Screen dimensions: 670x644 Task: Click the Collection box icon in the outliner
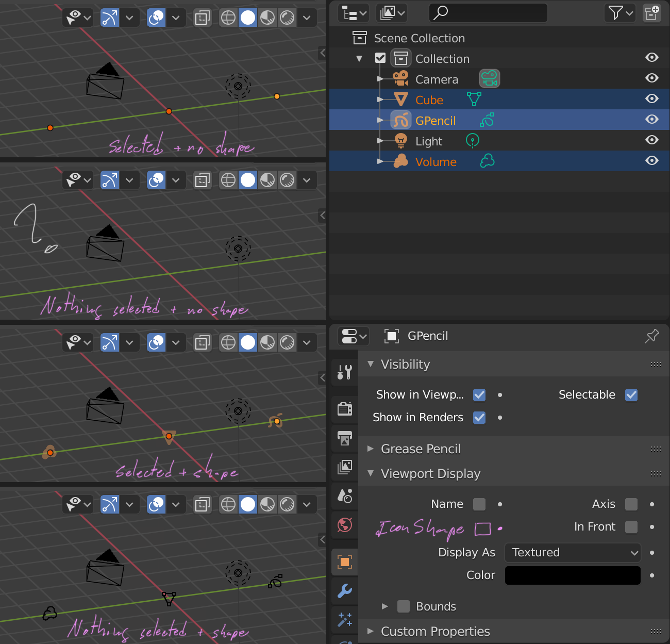pyautogui.click(x=400, y=58)
